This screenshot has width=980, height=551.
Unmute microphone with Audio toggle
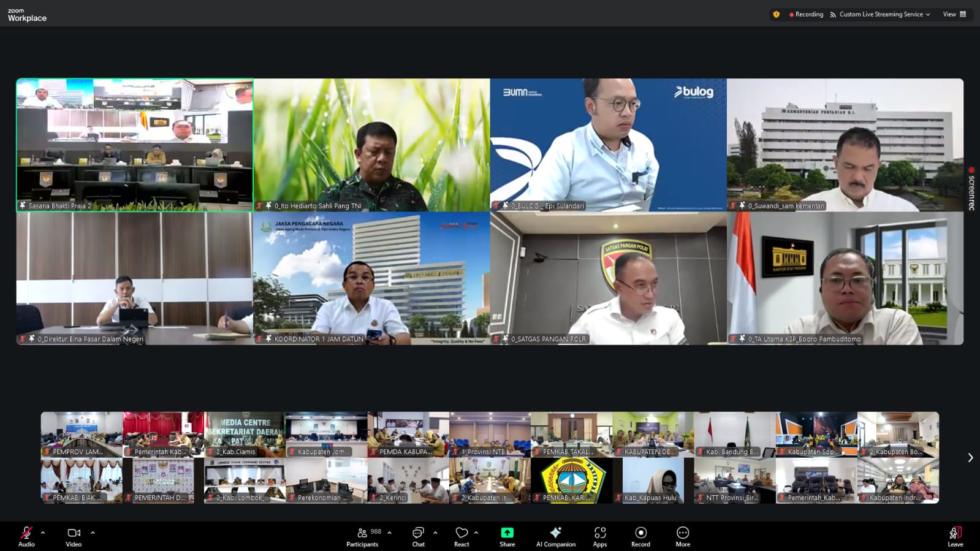click(26, 533)
